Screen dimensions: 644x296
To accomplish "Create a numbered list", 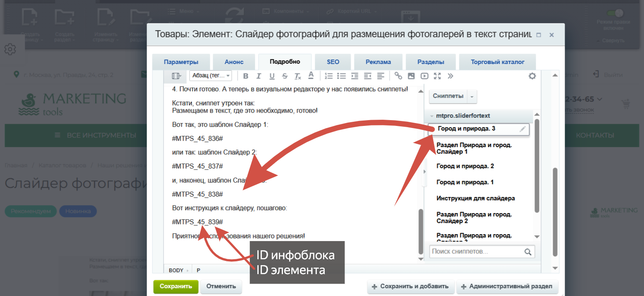I will point(328,76).
